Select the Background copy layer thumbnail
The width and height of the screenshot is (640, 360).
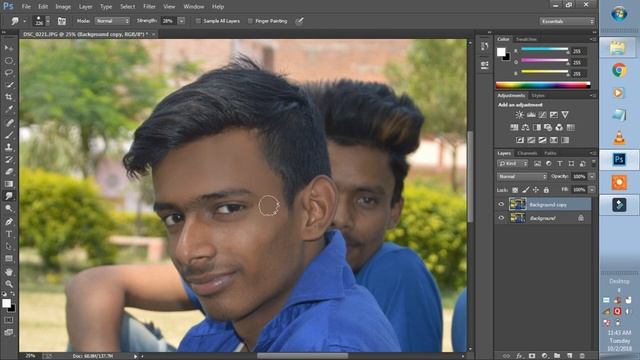(517, 204)
